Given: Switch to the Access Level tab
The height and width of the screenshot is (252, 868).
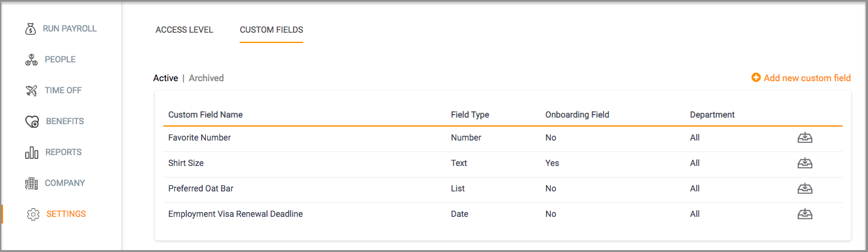Looking at the screenshot, I should (x=184, y=30).
